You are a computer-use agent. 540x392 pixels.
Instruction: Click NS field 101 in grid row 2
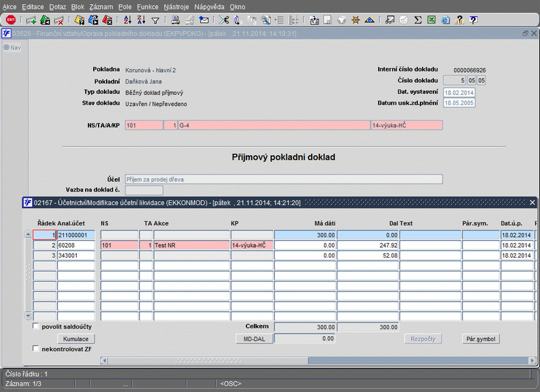coord(119,246)
